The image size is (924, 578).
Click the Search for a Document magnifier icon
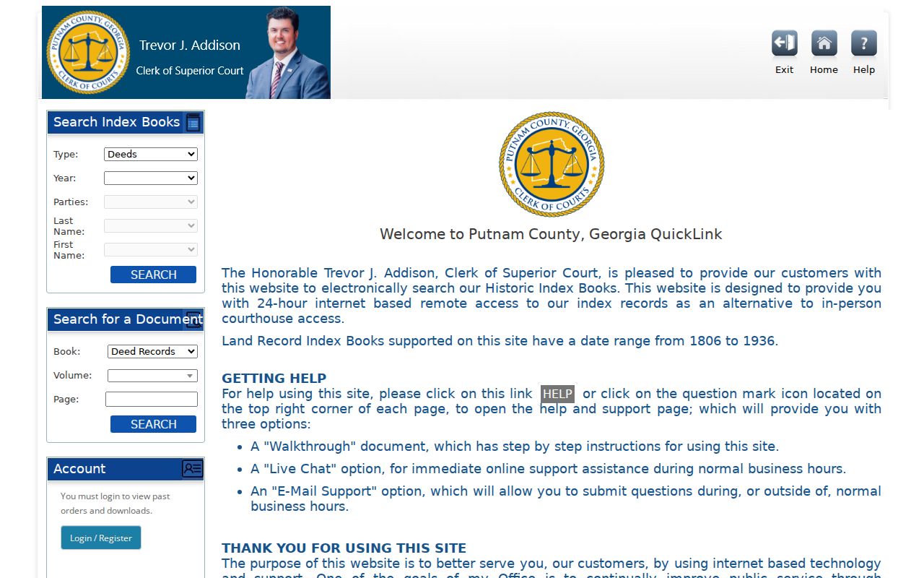coord(193,319)
